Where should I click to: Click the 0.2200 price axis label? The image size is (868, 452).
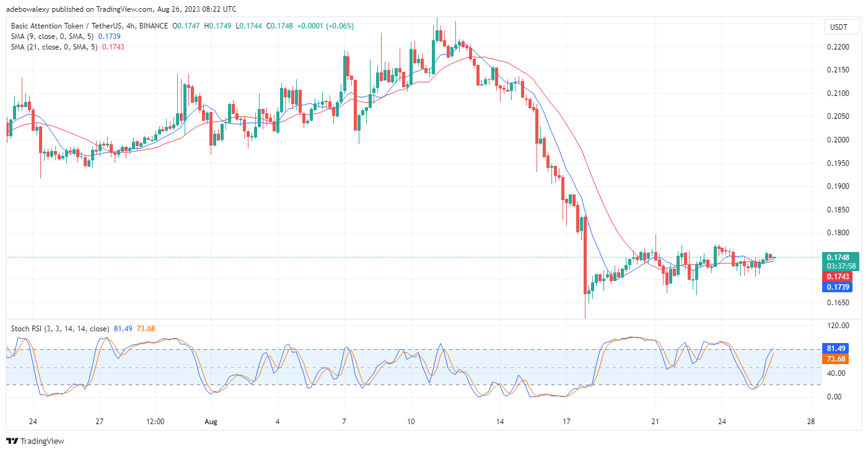[x=837, y=47]
